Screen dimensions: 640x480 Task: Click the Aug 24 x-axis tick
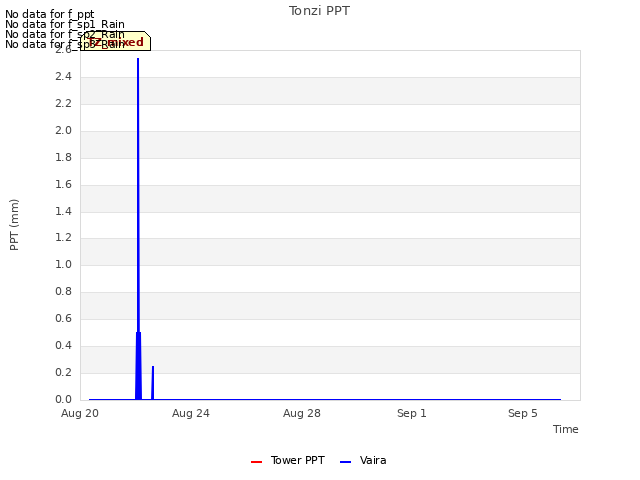click(x=191, y=413)
